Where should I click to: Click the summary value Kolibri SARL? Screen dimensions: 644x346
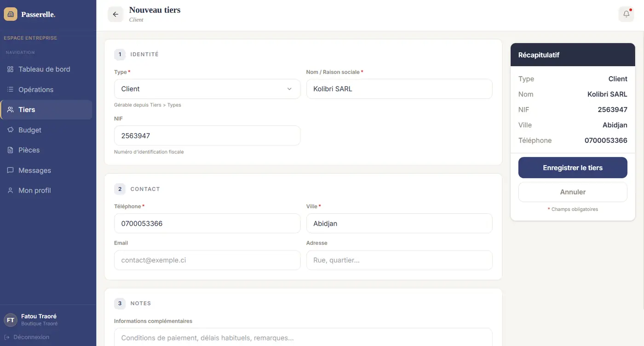click(x=607, y=94)
